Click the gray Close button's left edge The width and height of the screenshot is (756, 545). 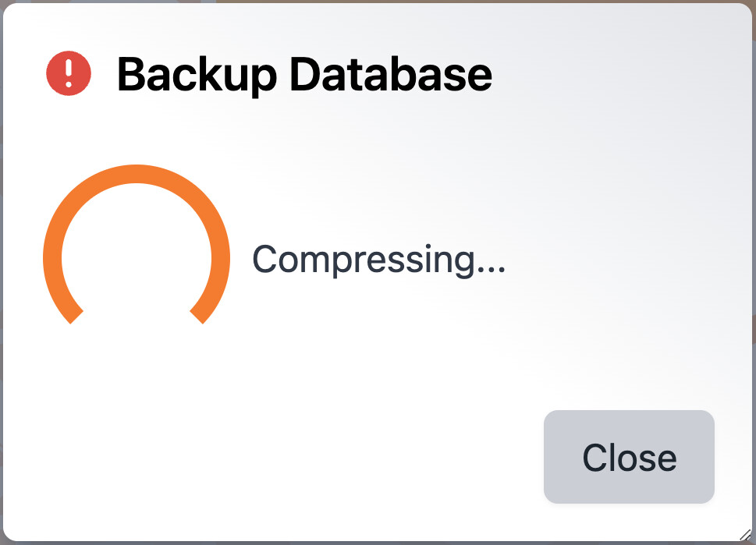pos(548,457)
